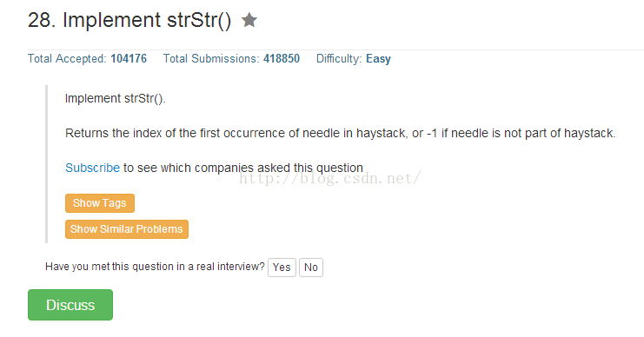Open the Subscribe link

tap(92, 168)
